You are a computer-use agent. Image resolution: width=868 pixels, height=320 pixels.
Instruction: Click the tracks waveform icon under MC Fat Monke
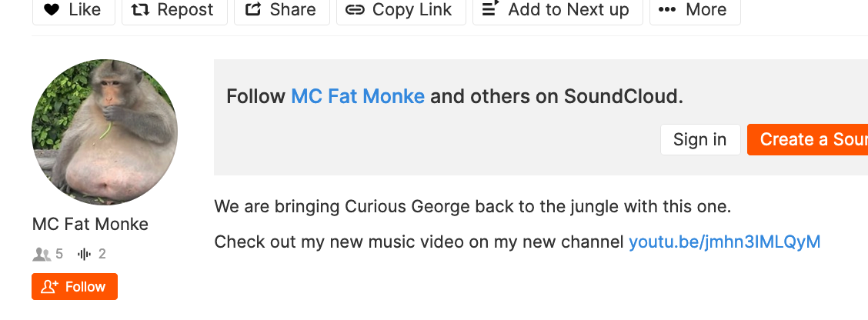[85, 254]
